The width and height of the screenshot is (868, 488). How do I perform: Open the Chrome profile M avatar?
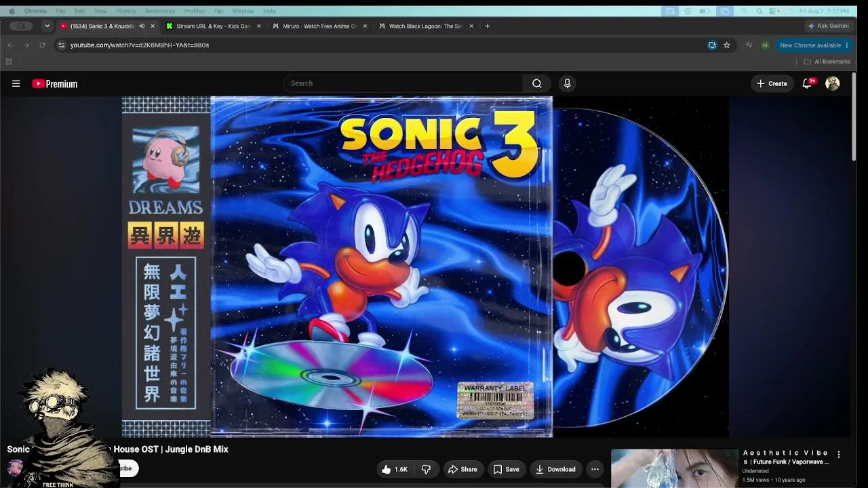(765, 45)
